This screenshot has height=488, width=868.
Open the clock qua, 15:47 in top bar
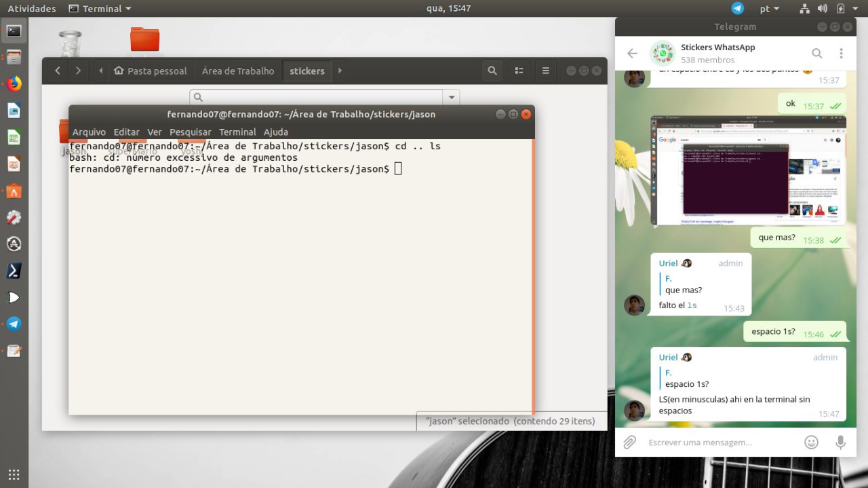point(449,8)
